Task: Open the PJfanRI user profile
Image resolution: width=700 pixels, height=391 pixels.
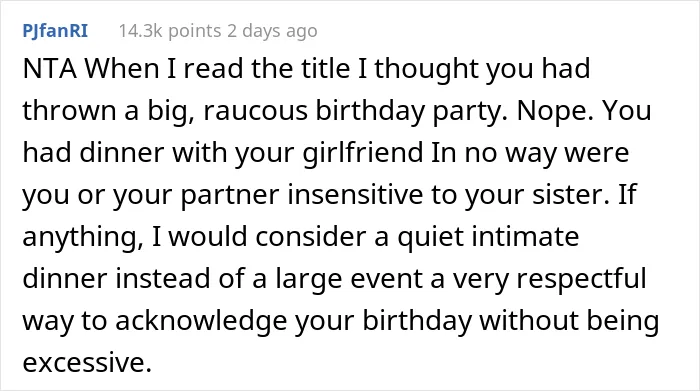Action: [55, 31]
